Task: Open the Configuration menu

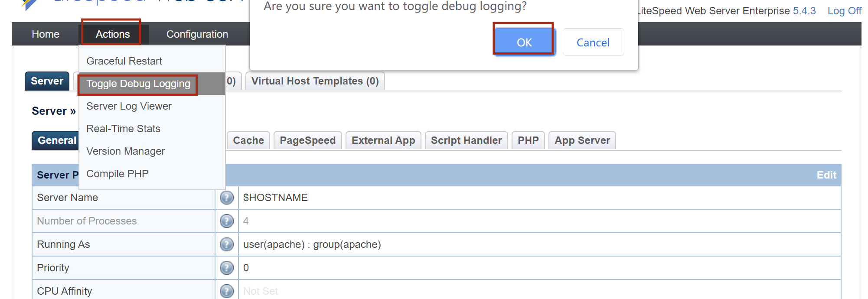Action: (197, 34)
